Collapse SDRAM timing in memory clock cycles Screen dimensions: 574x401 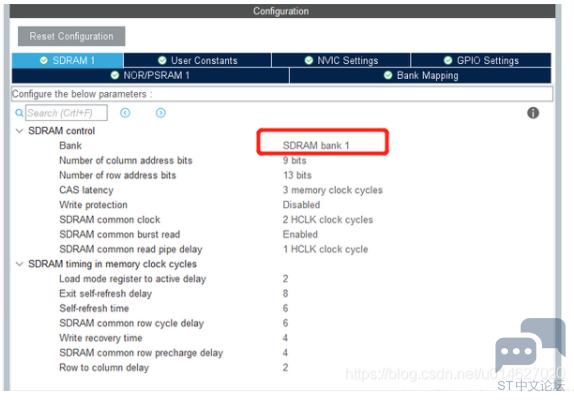point(19,264)
